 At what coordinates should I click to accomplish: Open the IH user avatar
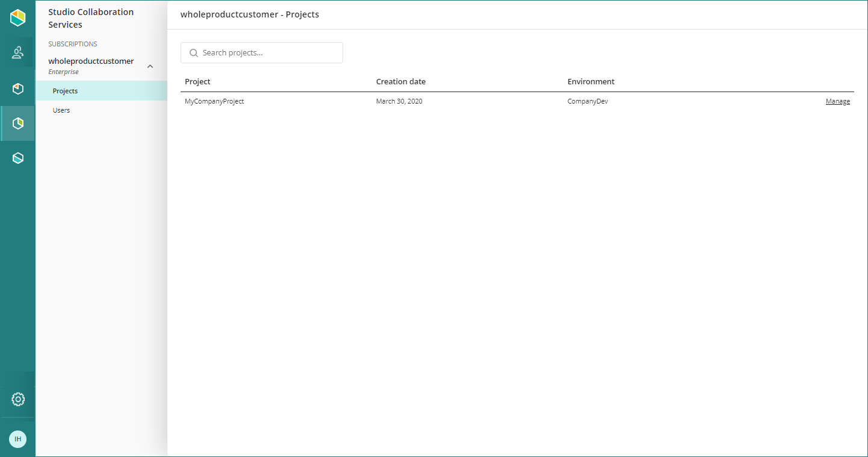[18, 439]
